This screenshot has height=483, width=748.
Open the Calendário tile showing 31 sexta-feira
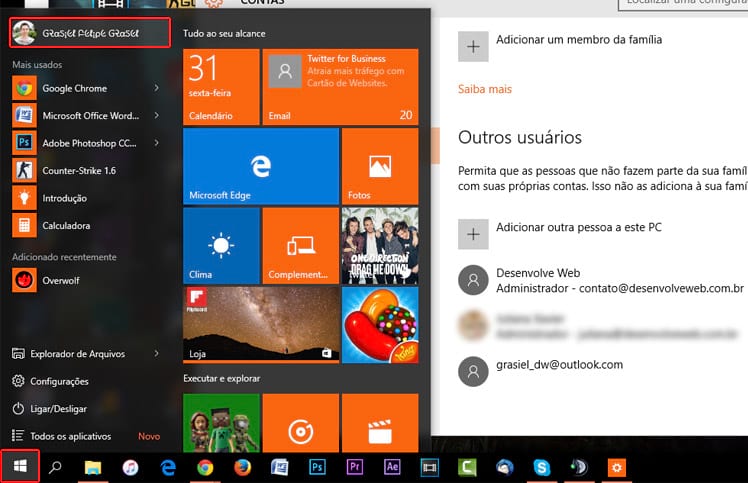pos(221,87)
